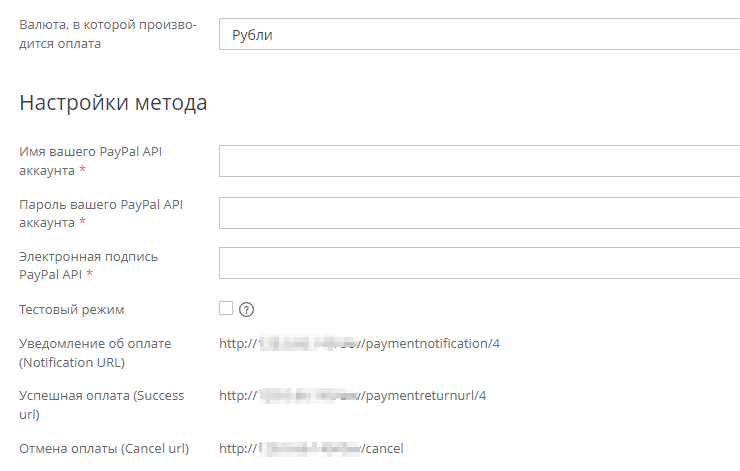Click the Тестовый режим label
This screenshot has width=740, height=471.
(x=72, y=310)
